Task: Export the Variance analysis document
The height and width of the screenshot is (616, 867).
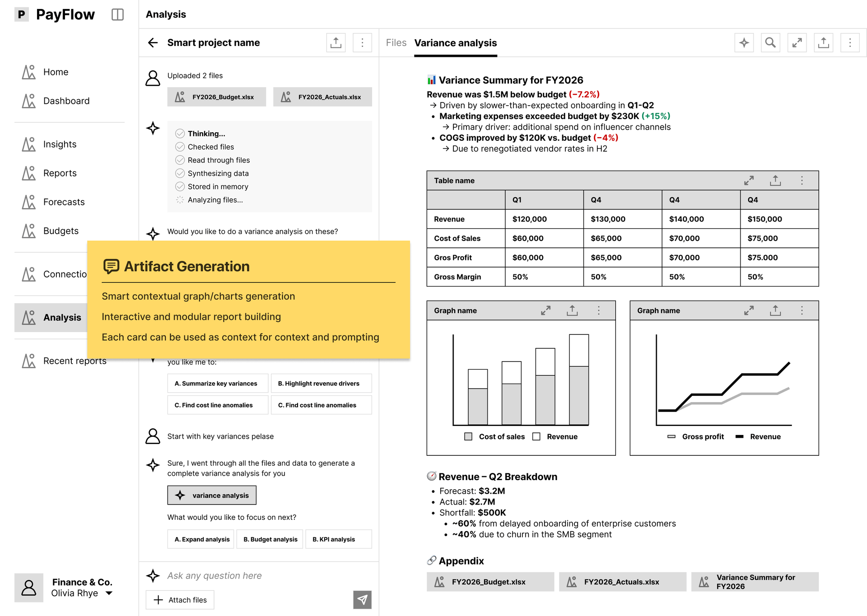Action: point(824,43)
